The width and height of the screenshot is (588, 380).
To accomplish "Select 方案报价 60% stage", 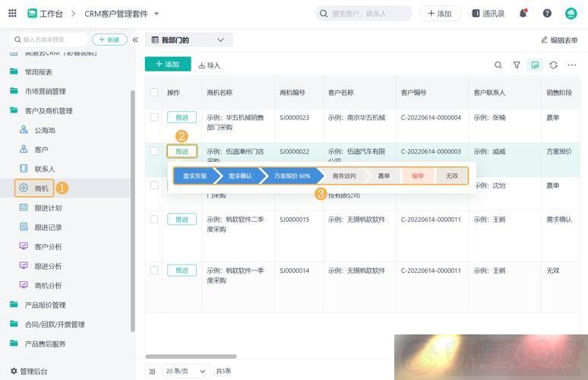I will tap(292, 176).
